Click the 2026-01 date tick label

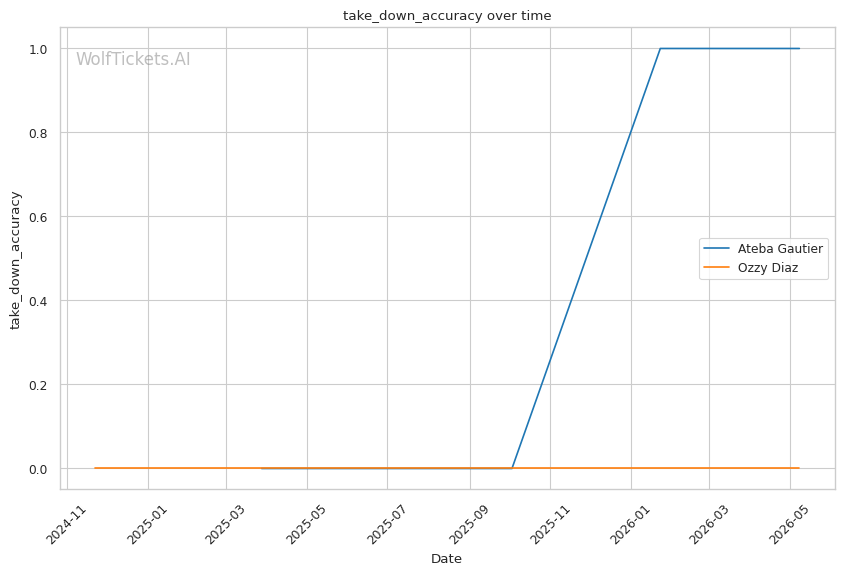tap(629, 524)
